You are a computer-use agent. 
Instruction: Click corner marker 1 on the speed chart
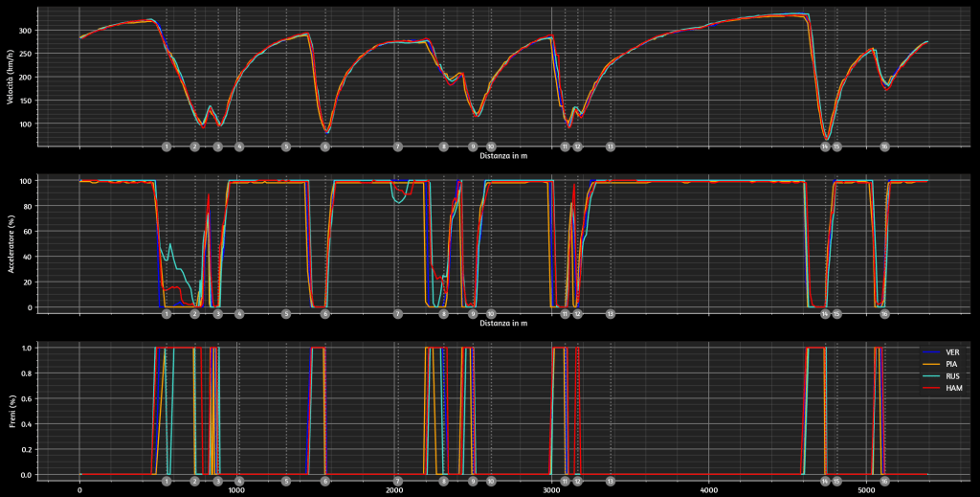[x=167, y=147]
